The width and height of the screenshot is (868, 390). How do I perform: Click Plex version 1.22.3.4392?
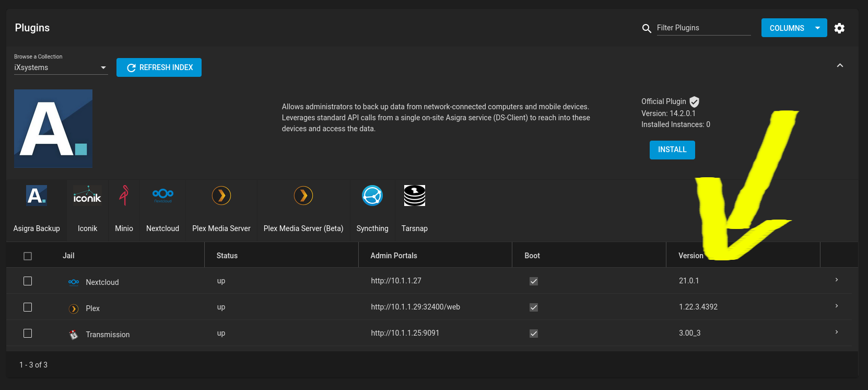[x=698, y=307]
